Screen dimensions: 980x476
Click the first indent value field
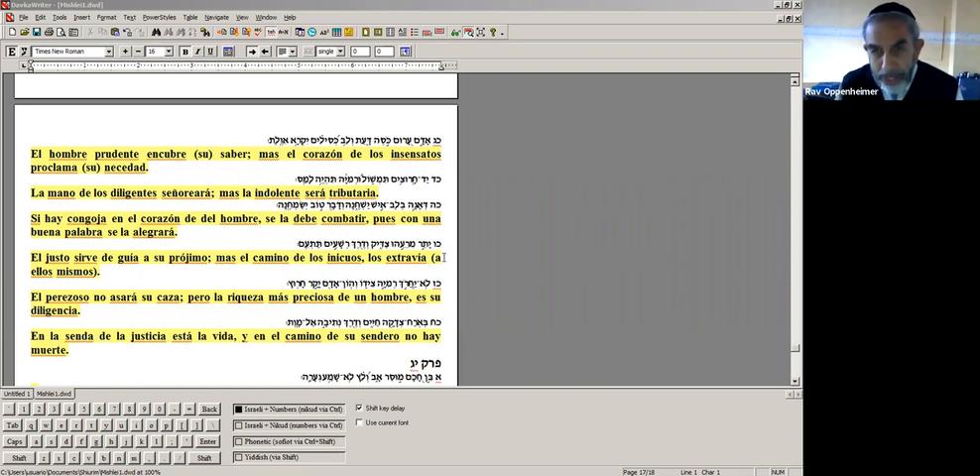pyautogui.click(x=359, y=52)
